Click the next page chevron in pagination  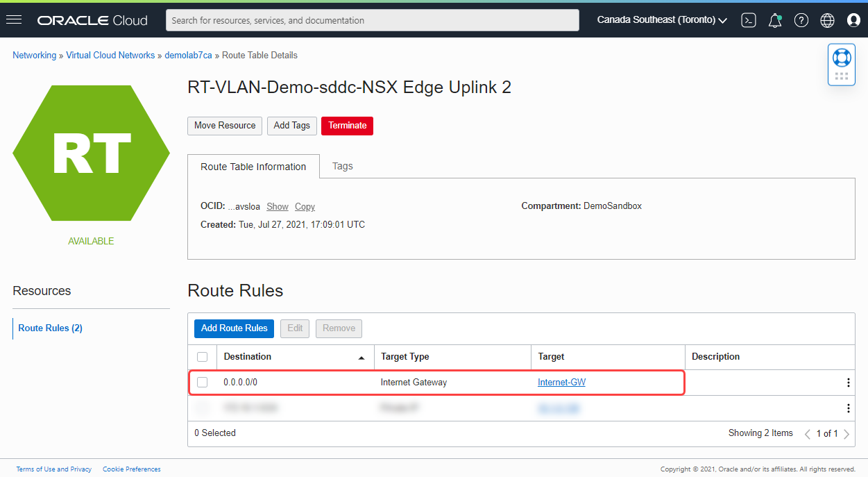[x=846, y=433]
